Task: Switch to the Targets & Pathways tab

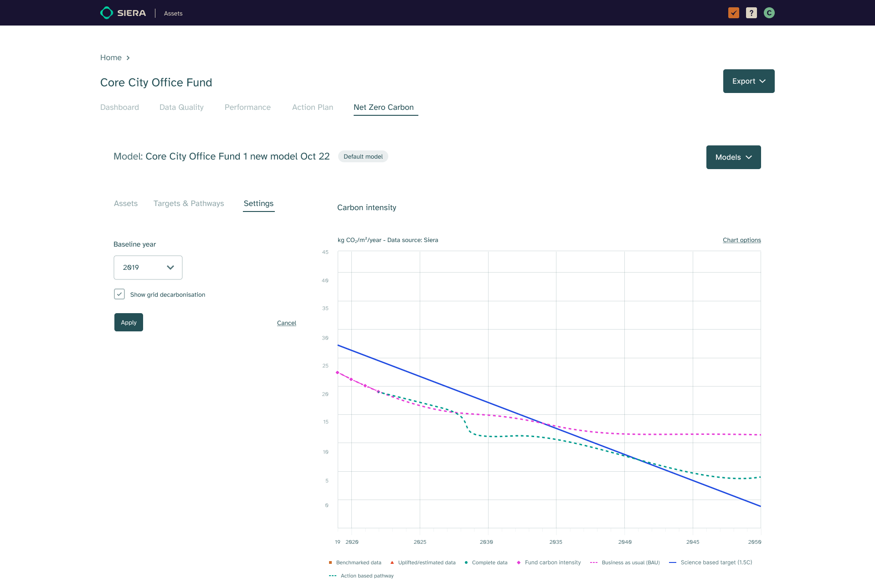Action: pos(189,203)
